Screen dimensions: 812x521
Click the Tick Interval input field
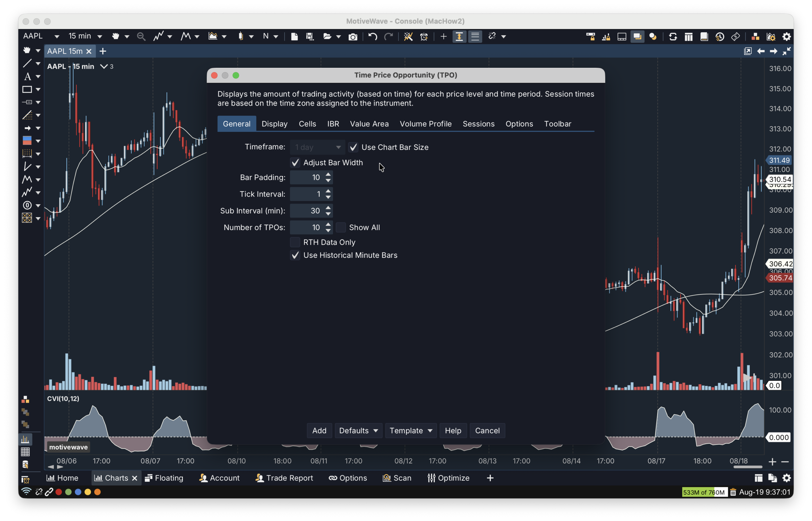(306, 194)
